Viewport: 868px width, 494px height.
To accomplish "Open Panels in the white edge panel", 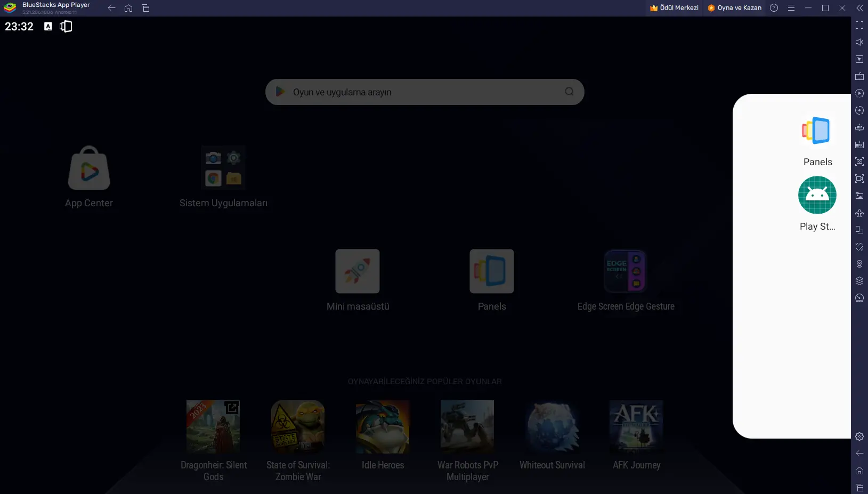I will [x=817, y=131].
